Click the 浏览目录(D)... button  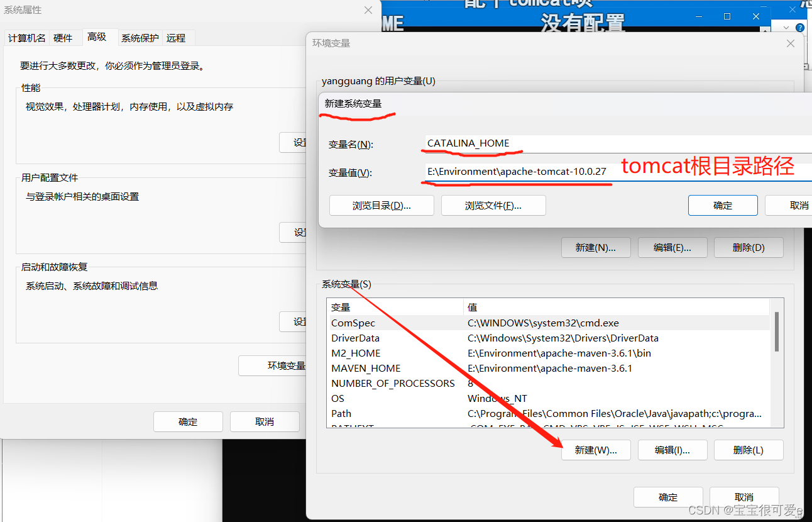(x=381, y=206)
